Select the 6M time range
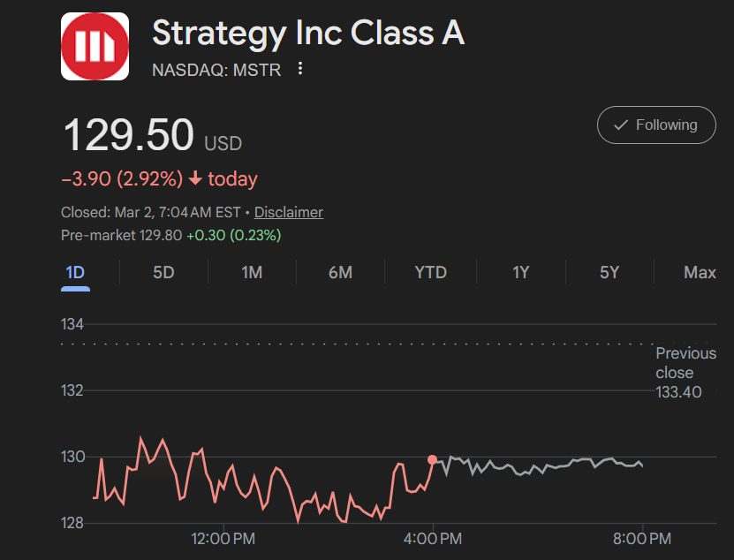 (x=340, y=272)
